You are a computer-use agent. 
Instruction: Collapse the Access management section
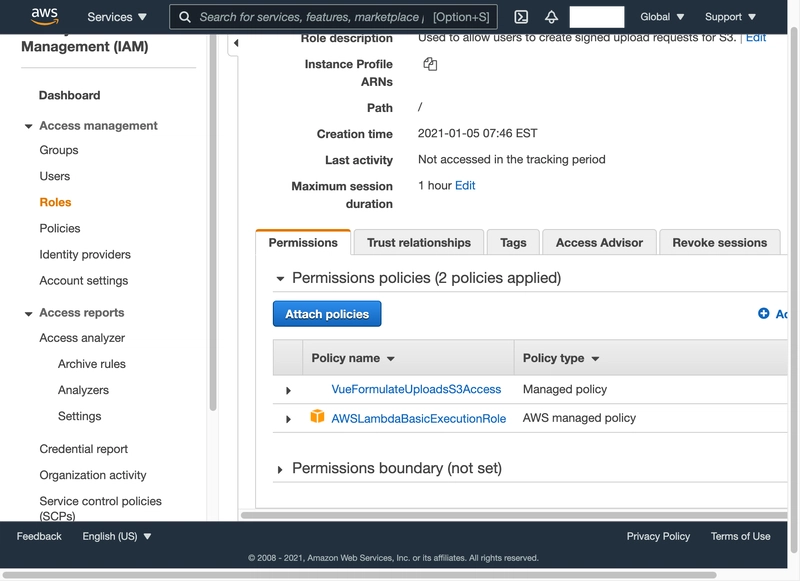[29, 126]
